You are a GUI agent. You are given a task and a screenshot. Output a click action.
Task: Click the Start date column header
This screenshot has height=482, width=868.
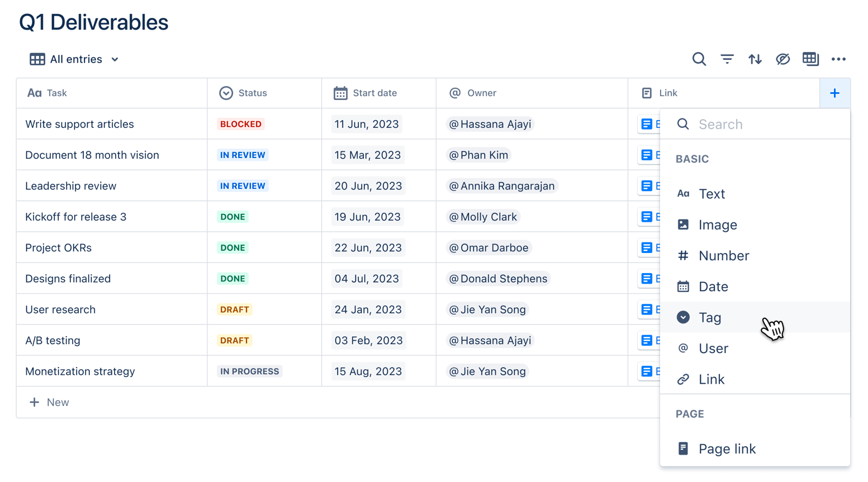[379, 93]
